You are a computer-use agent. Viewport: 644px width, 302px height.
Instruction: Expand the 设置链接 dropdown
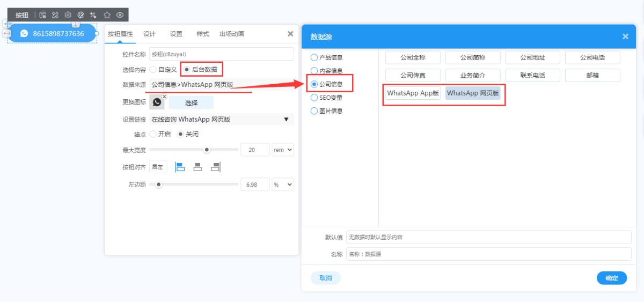[x=286, y=119]
